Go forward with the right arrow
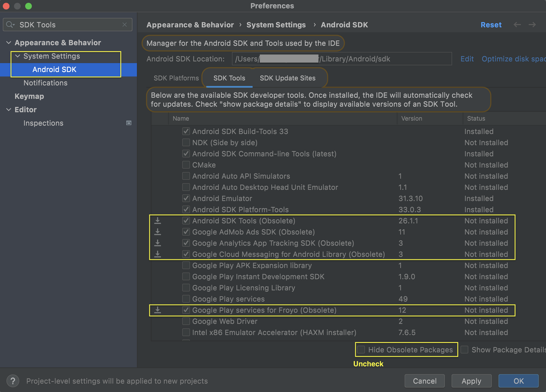546x392 pixels. [532, 25]
